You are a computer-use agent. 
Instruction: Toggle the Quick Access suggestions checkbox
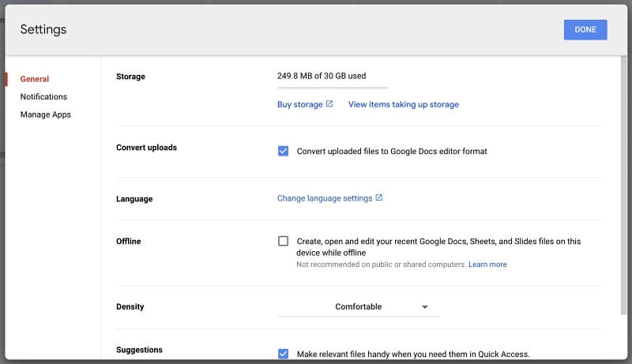pos(284,354)
